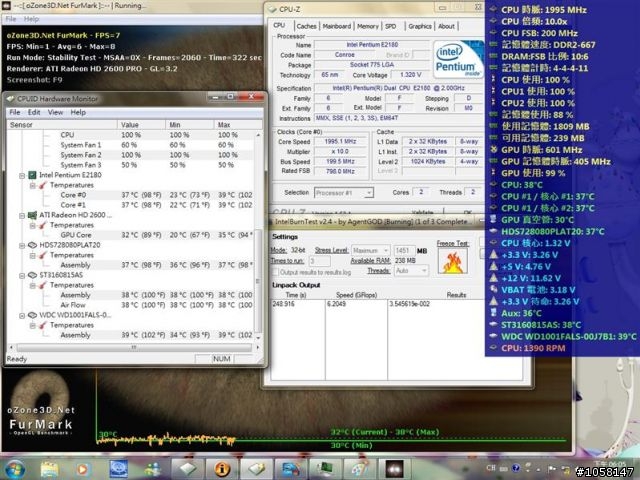Open FurMark Help menu

(x=31, y=19)
